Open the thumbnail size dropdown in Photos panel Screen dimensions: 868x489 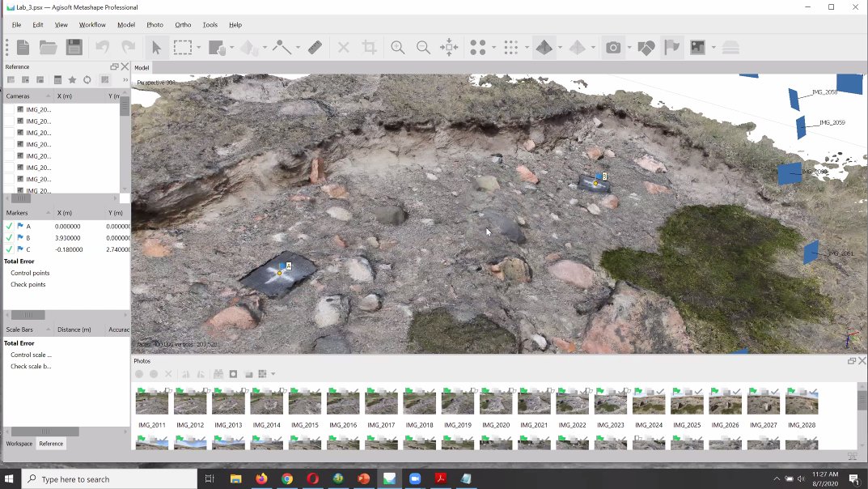pyautogui.click(x=271, y=373)
